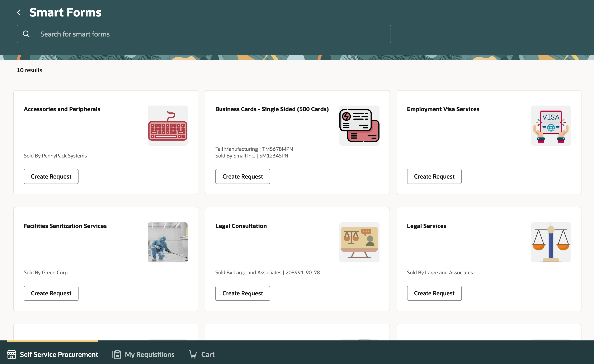Create Request for Accessories and Peripherals
Viewport: 594px width, 364px height.
pyautogui.click(x=51, y=176)
